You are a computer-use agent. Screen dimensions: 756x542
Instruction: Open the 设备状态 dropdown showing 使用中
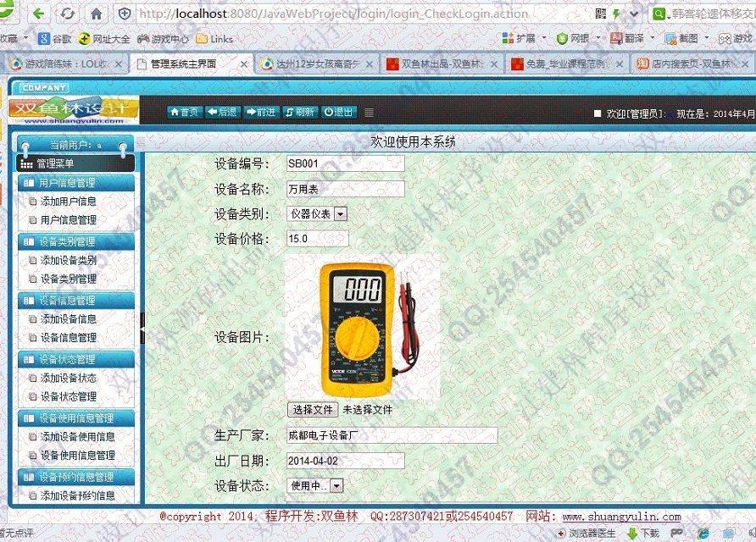pos(314,485)
